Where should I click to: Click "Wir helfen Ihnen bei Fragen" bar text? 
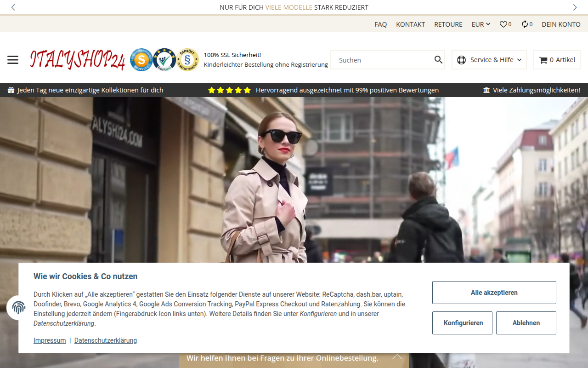coord(283,358)
